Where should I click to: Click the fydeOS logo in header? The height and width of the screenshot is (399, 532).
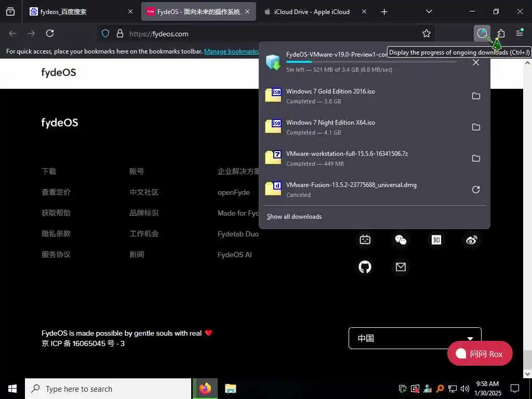59,72
